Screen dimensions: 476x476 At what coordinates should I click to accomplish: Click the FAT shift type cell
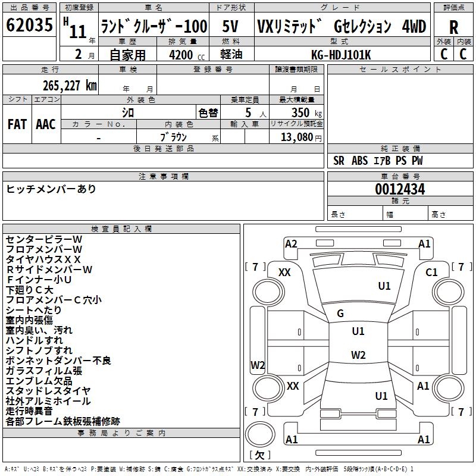click(17, 124)
